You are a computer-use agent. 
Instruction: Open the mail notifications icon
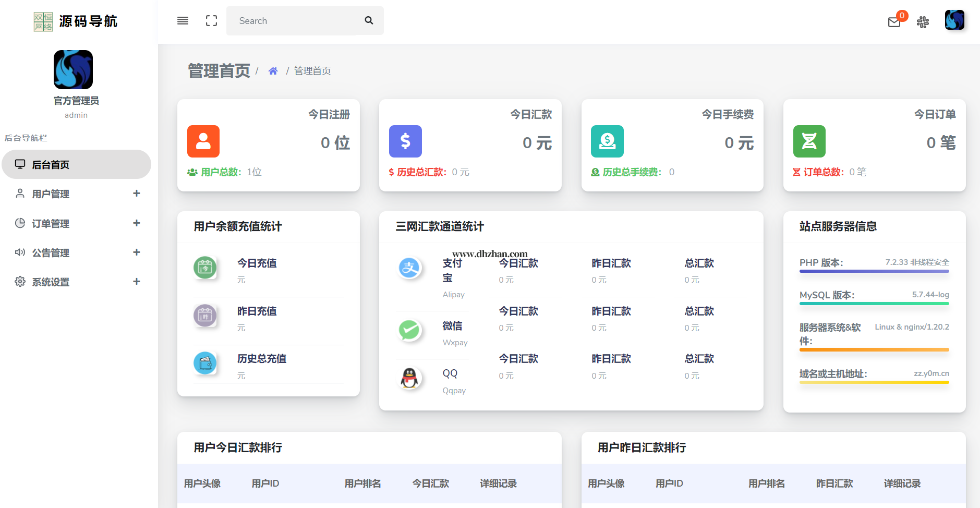[894, 22]
